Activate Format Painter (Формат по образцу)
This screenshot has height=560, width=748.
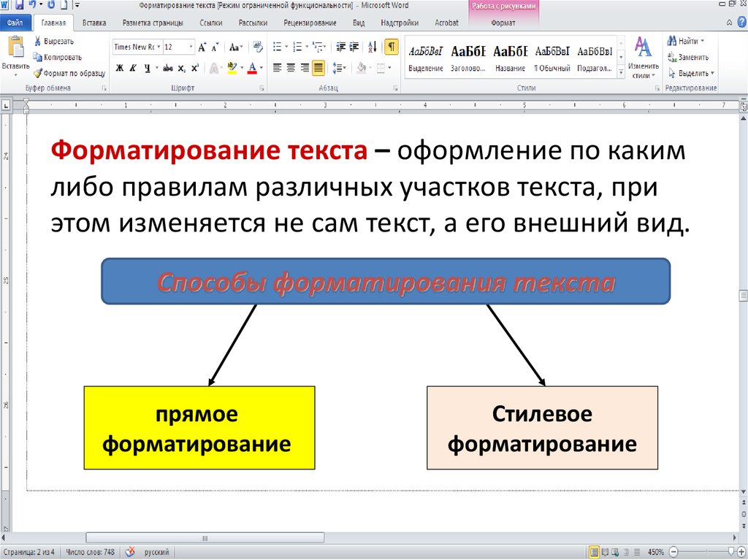pos(69,73)
